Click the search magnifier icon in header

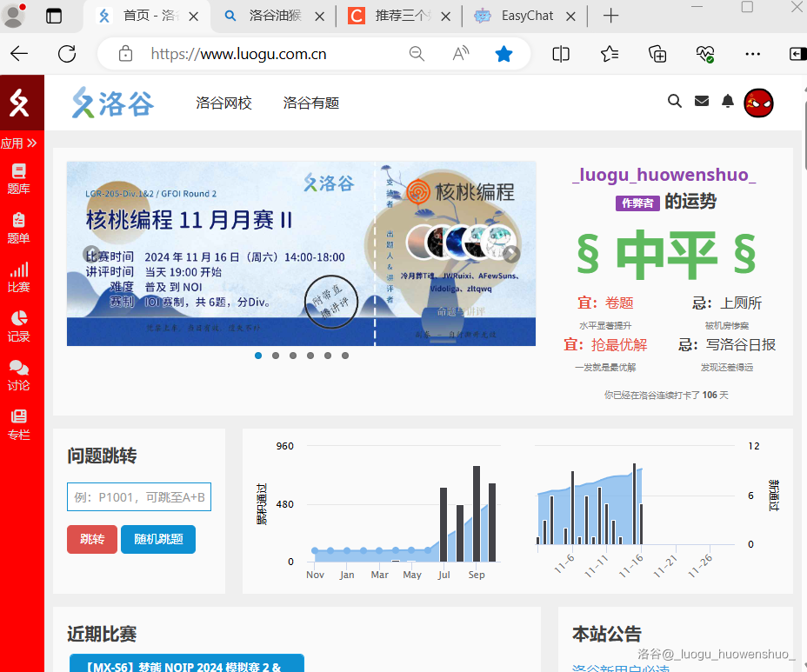coord(674,102)
